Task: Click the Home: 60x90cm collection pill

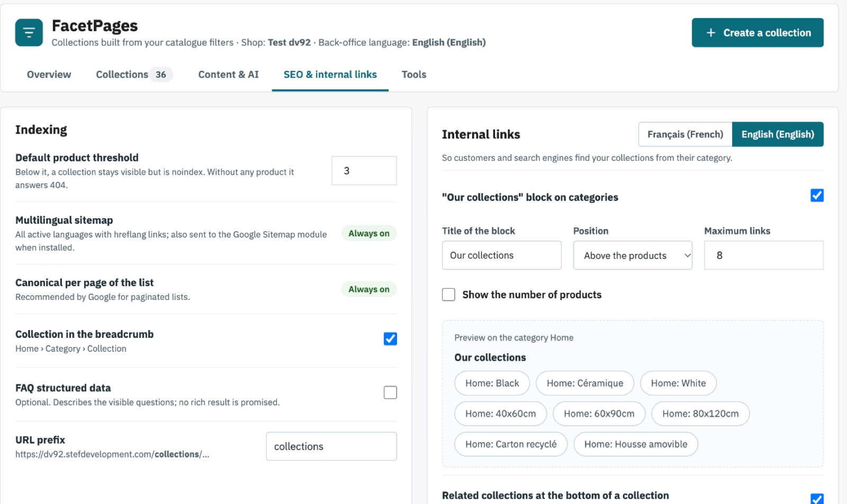Action: pos(599,414)
